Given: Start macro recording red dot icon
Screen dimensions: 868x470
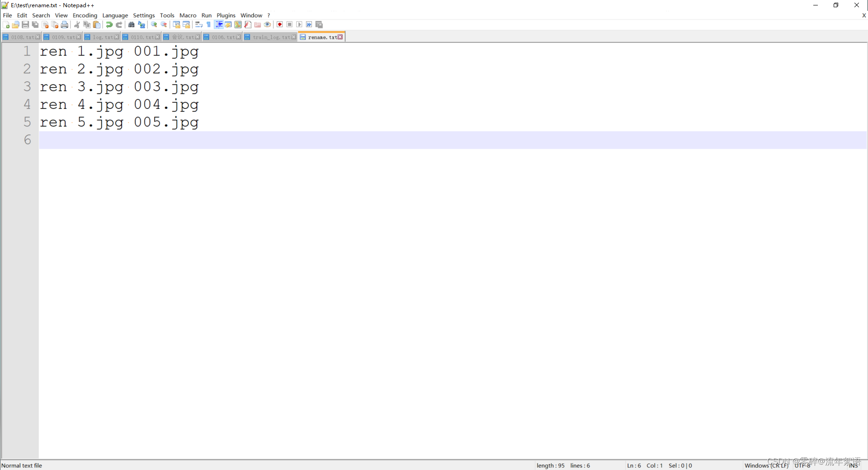Looking at the screenshot, I should [x=280, y=25].
